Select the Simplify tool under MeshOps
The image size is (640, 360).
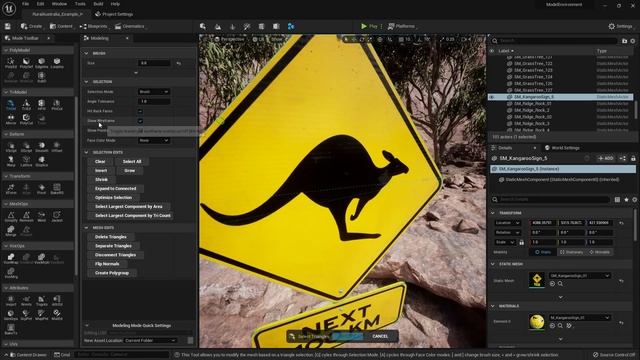click(x=11, y=217)
